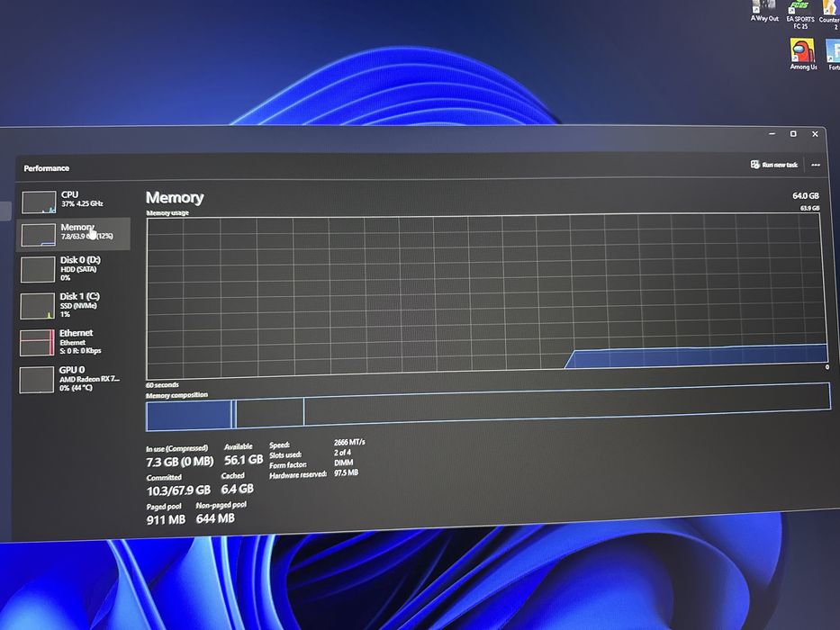Click Run new task button
Image resolution: width=840 pixels, height=630 pixels.
774,165
